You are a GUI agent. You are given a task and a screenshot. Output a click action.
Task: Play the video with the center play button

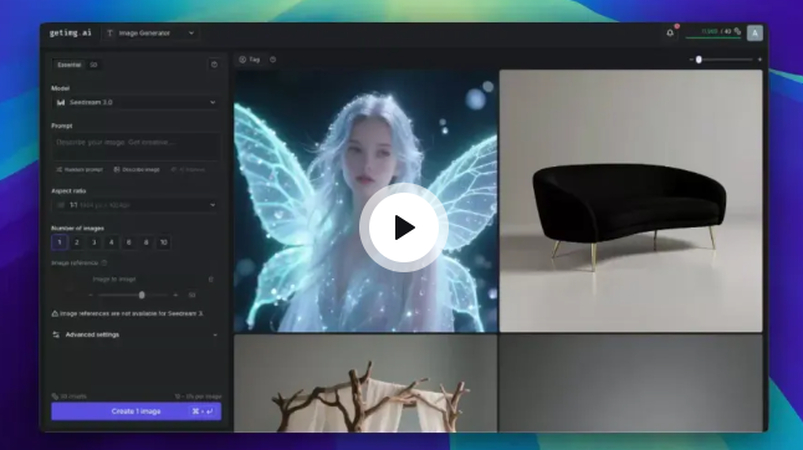[x=404, y=227]
